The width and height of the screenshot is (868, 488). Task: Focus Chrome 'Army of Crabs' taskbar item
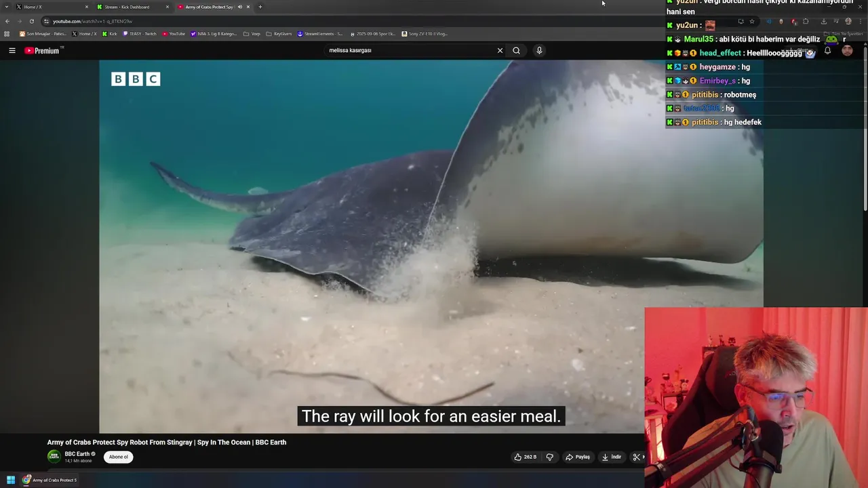tap(50, 480)
